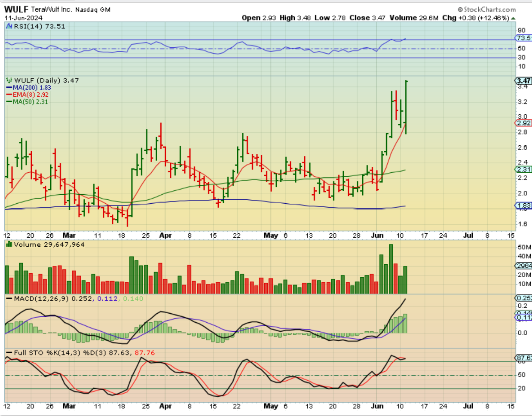Click the MA(50) 2.31 legend text

click(x=30, y=102)
